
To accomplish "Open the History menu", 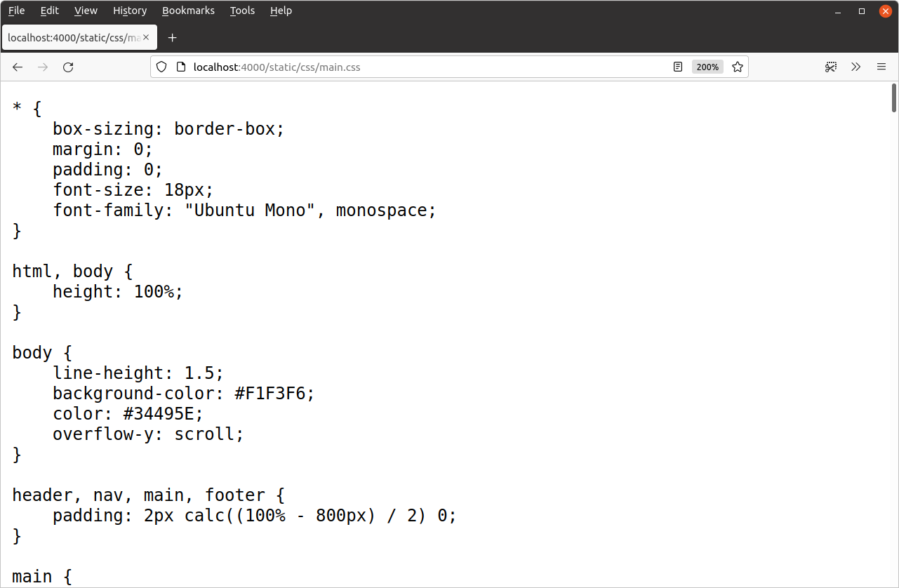I will [x=130, y=11].
